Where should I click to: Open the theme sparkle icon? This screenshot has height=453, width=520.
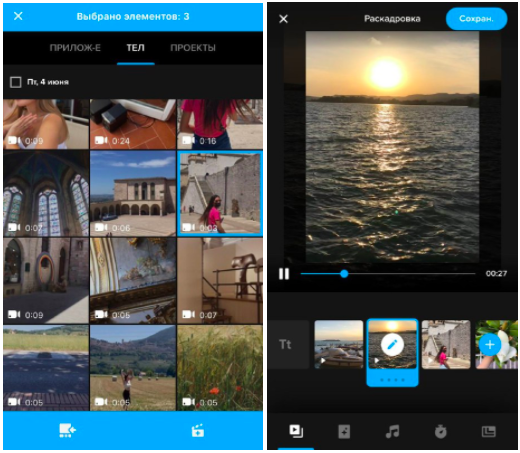coord(344,431)
